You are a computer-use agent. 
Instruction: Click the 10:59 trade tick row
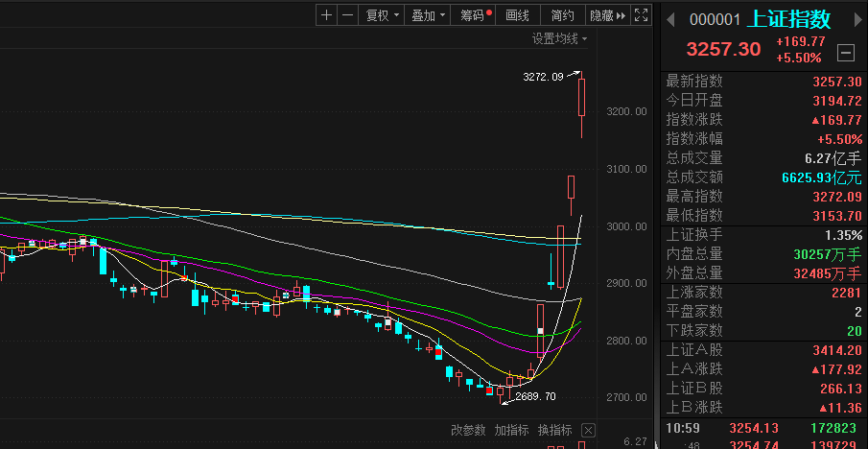point(763,427)
